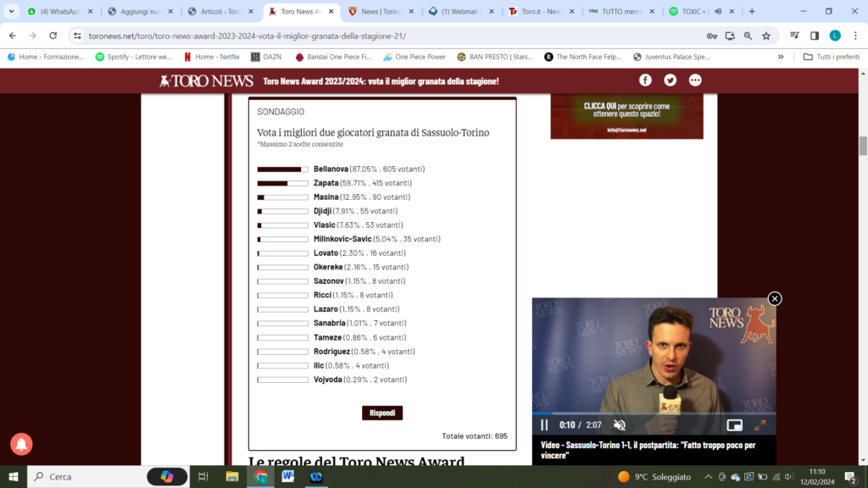
Task: Mute the TOXIC tab audio icon
Action: pyautogui.click(x=718, y=11)
